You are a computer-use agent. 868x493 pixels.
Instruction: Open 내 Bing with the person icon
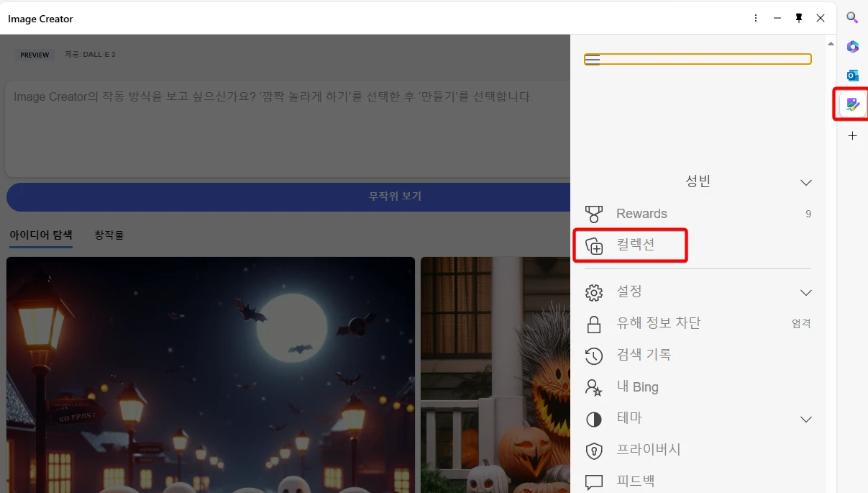pos(594,386)
